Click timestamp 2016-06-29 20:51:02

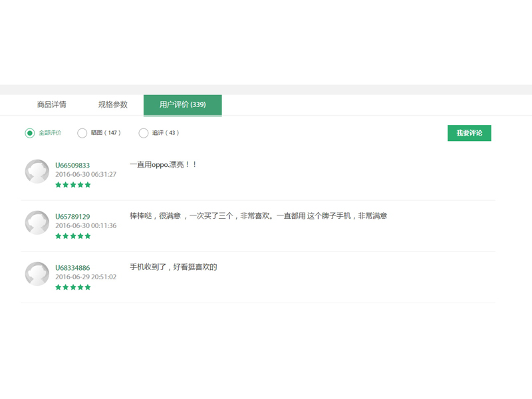coord(86,277)
